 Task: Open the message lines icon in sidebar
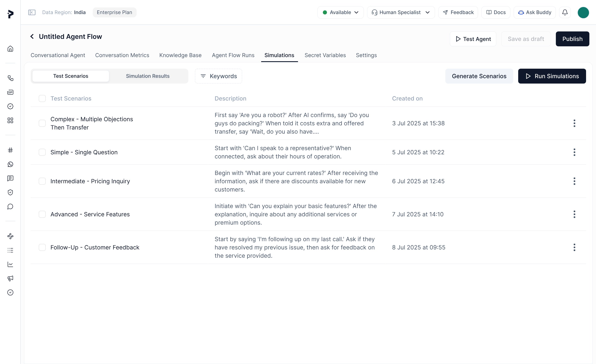click(10, 178)
